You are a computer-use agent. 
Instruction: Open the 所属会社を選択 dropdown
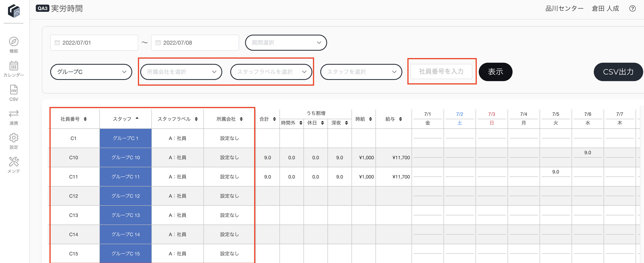[181, 72]
